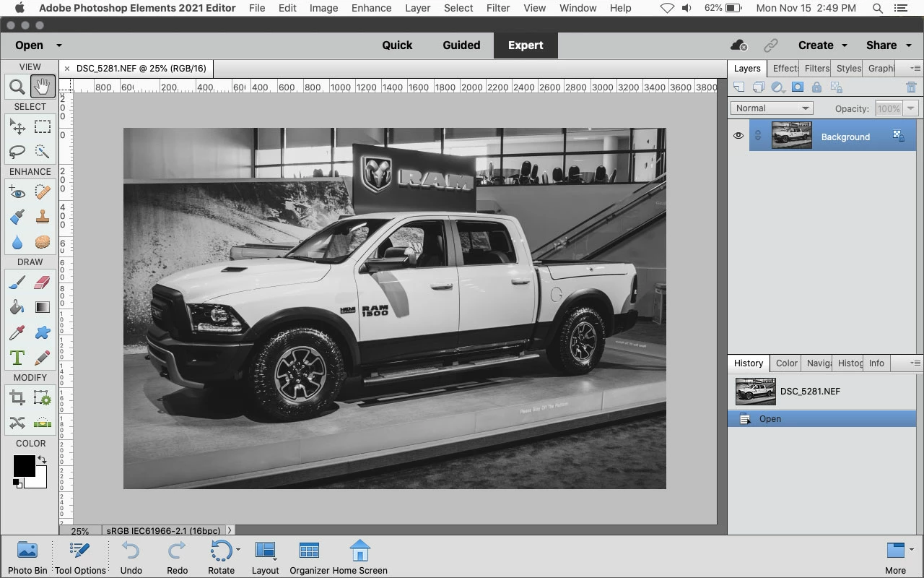The image size is (924, 578).
Task: Click the Undo button
Action: (131, 557)
